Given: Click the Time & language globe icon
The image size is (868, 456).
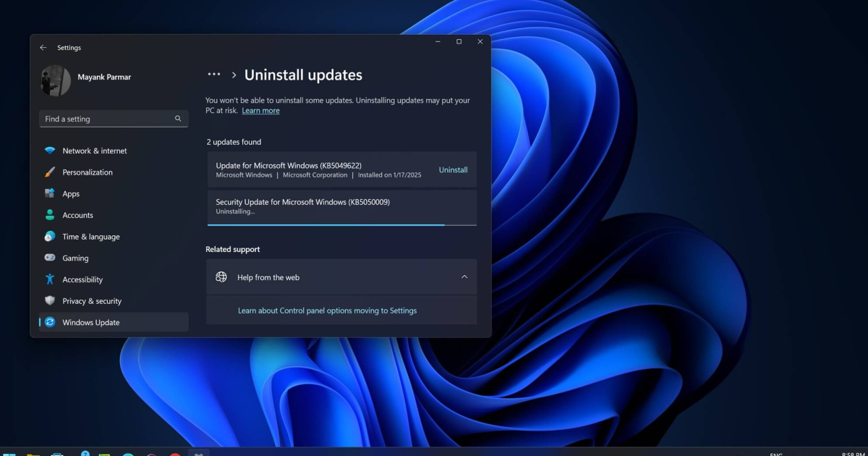Looking at the screenshot, I should pyautogui.click(x=50, y=237).
